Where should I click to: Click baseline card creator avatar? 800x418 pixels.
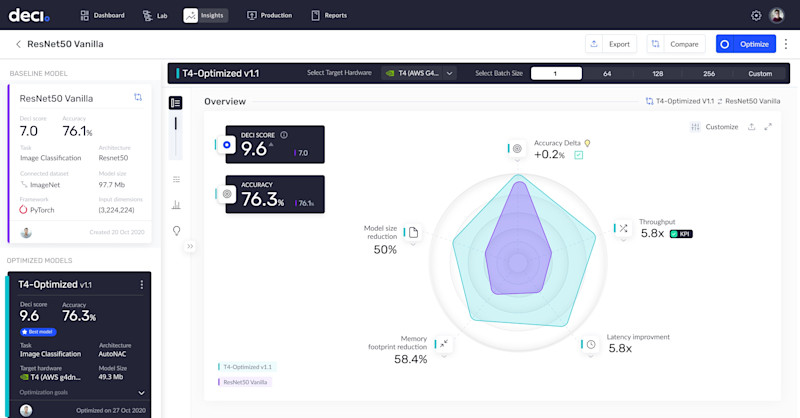pyautogui.click(x=26, y=233)
